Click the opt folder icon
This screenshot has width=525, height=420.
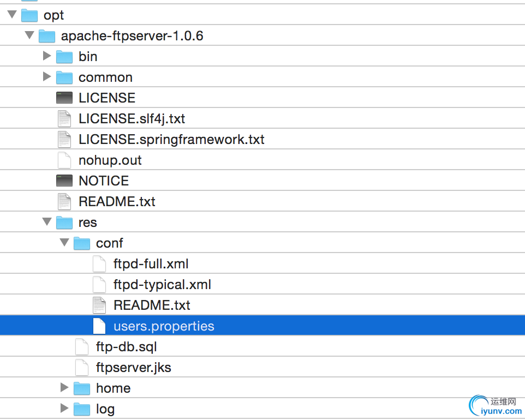[x=29, y=15]
